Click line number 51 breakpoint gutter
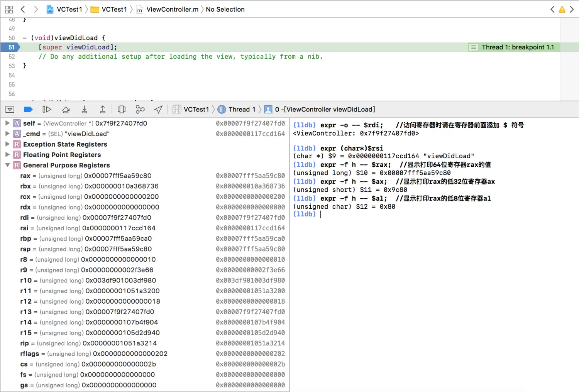This screenshot has height=392, width=579. tap(10, 47)
